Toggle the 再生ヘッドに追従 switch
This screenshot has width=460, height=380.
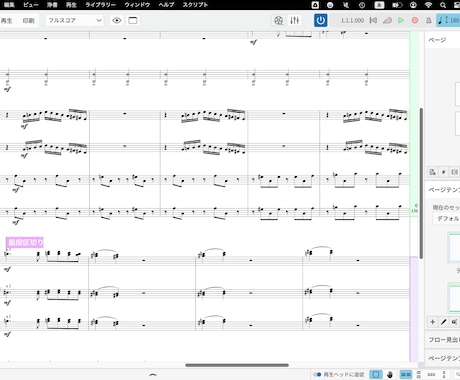coord(317,374)
